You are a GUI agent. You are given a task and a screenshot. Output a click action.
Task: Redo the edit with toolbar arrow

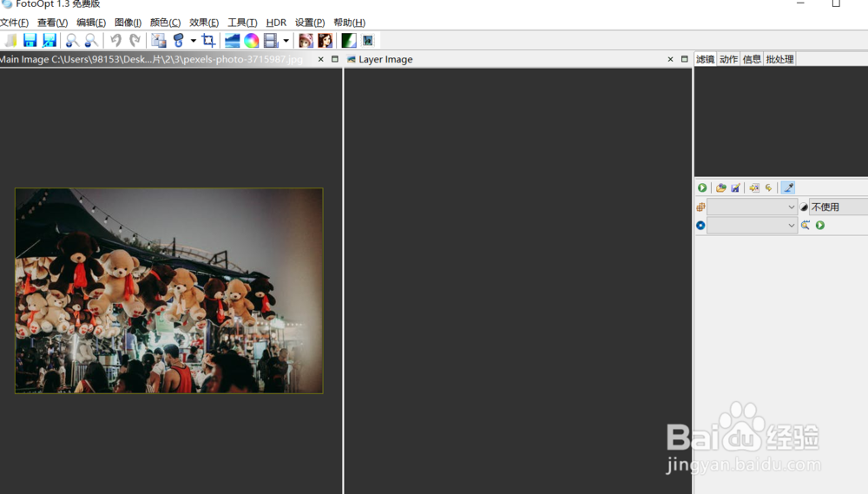point(135,41)
